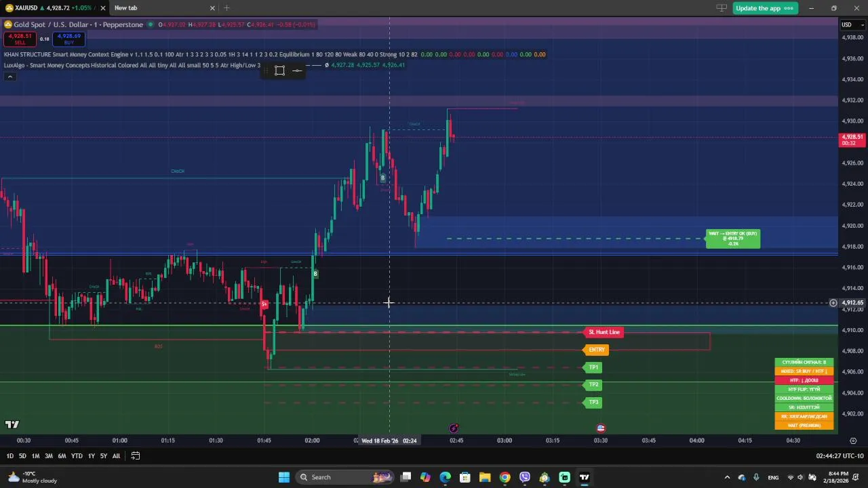Select 1M date range
Viewport: 868px width, 488px height.
tap(35, 456)
